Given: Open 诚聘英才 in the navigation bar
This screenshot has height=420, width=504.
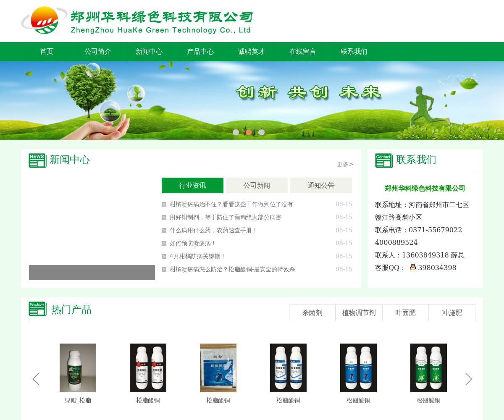Looking at the screenshot, I should coord(252,52).
